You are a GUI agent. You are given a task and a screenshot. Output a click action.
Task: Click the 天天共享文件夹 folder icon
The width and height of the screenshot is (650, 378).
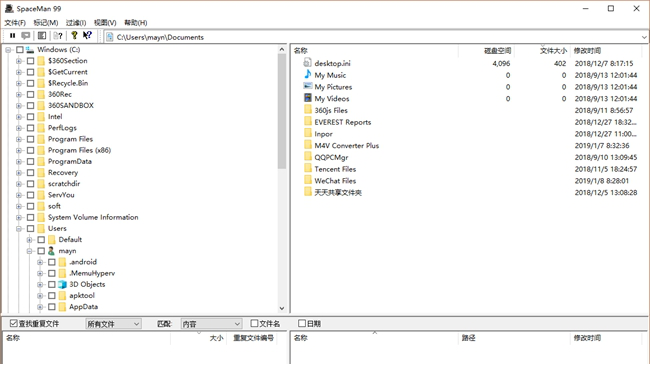click(308, 192)
